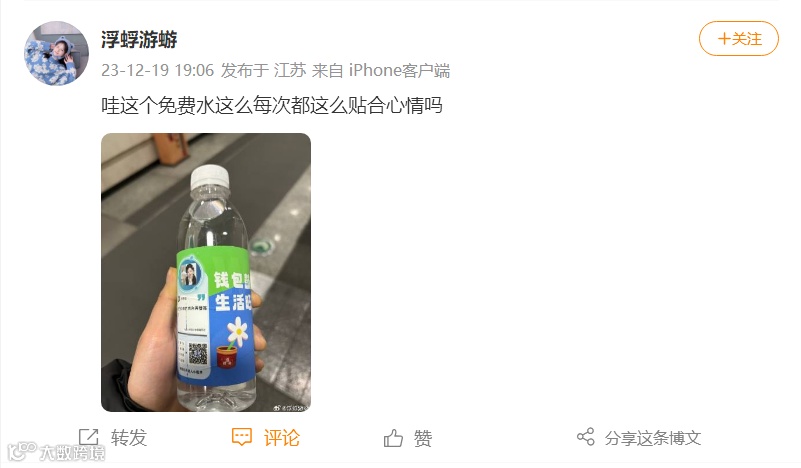Screen dimensions: 801x468
Task: Click the iPhone客户端 source link
Action: [x=399, y=70]
